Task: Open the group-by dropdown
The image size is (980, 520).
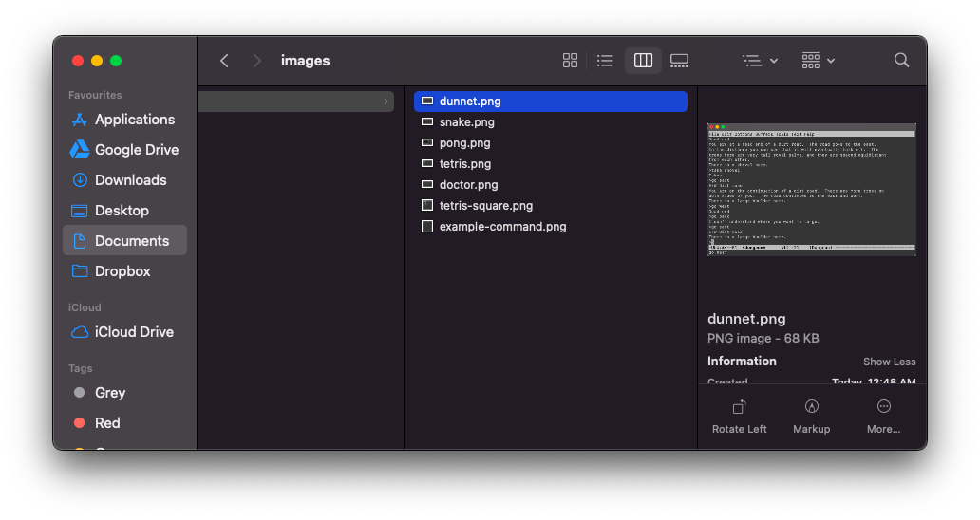Action: (x=817, y=61)
